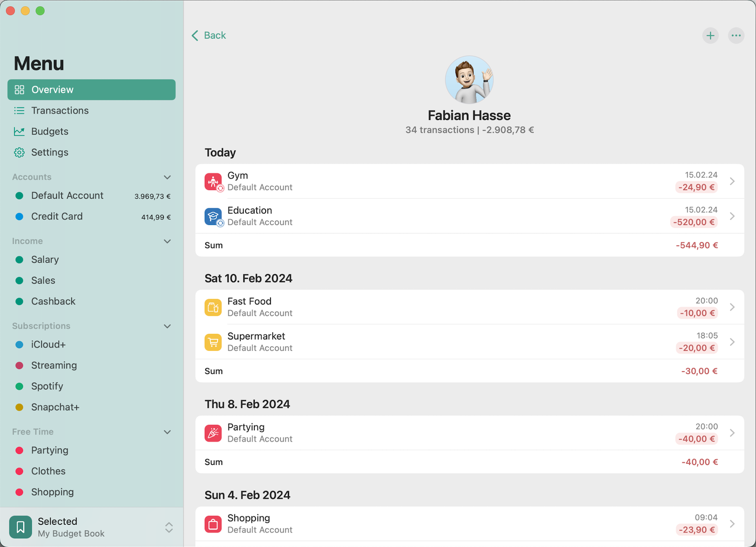Click the Spotify green color dot
This screenshot has height=547, width=756.
pyautogui.click(x=19, y=387)
